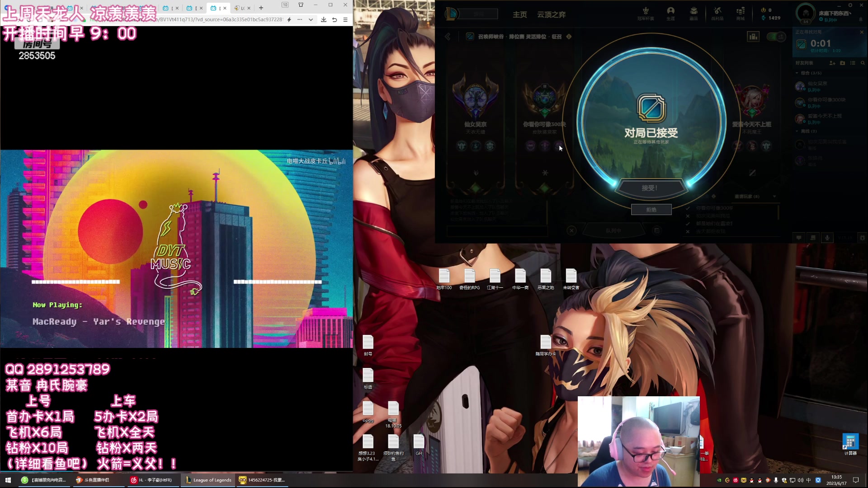Click the lobby chat input field
868x488 pixels.
tap(497, 231)
